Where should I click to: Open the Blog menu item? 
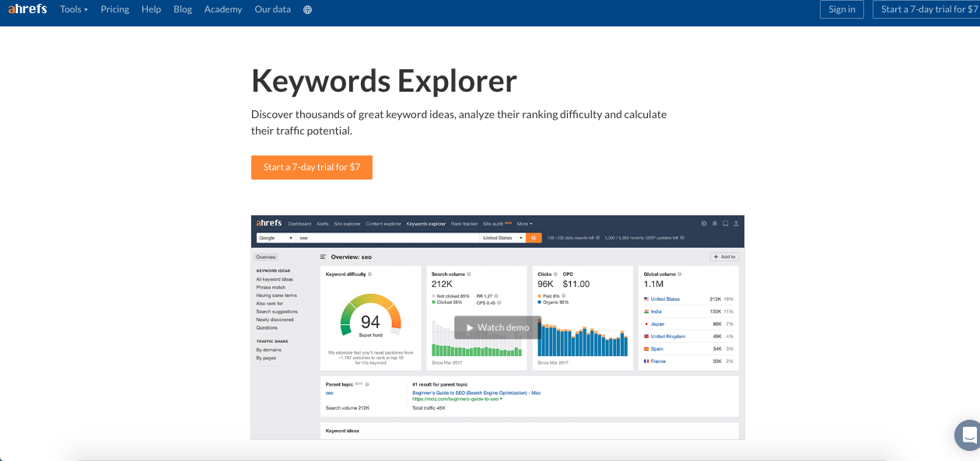pos(183,9)
